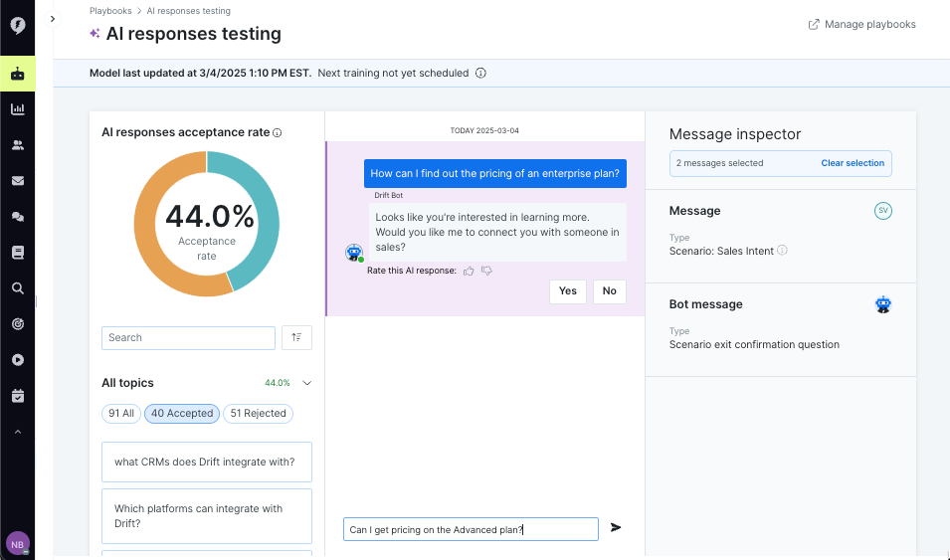Open the contacts people sidebar icon
The height and width of the screenshot is (560, 950).
(18, 145)
